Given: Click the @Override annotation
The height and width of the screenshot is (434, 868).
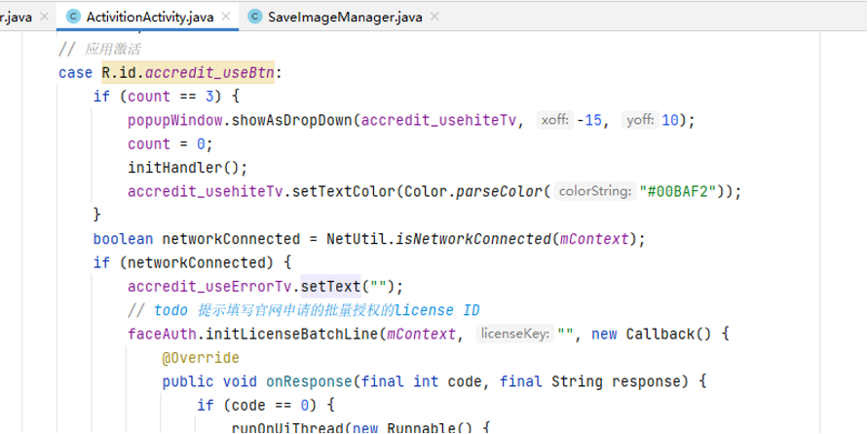Looking at the screenshot, I should click(201, 358).
